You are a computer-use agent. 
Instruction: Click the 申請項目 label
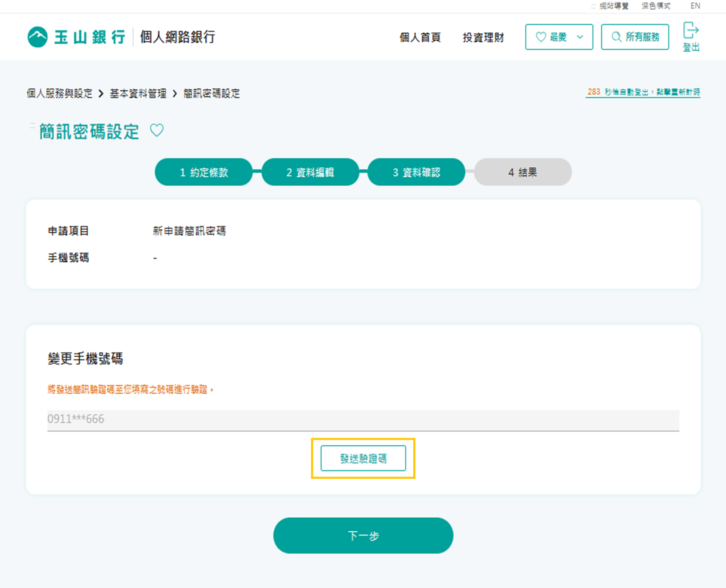coord(68,231)
